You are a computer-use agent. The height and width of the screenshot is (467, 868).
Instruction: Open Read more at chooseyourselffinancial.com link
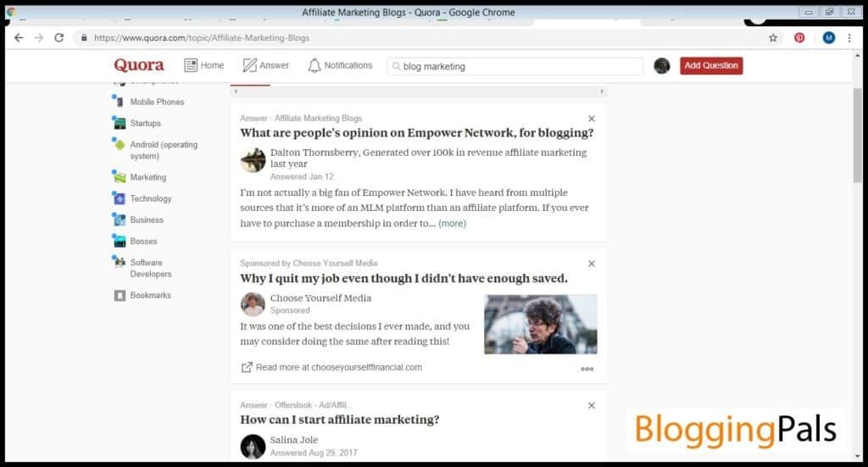pyautogui.click(x=339, y=367)
